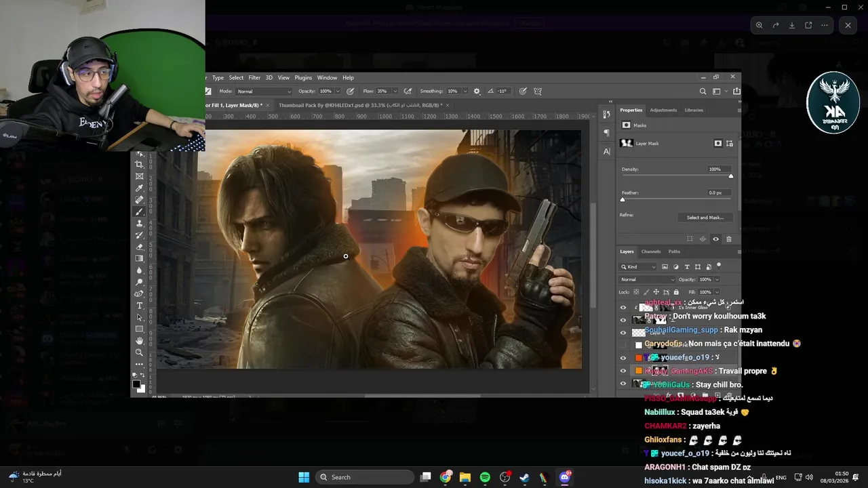Switch to the Adjustments tab
The width and height of the screenshot is (868, 488).
click(x=663, y=110)
